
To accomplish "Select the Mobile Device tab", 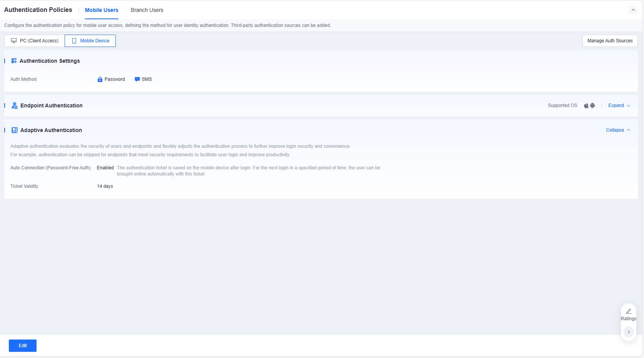I will [x=90, y=41].
